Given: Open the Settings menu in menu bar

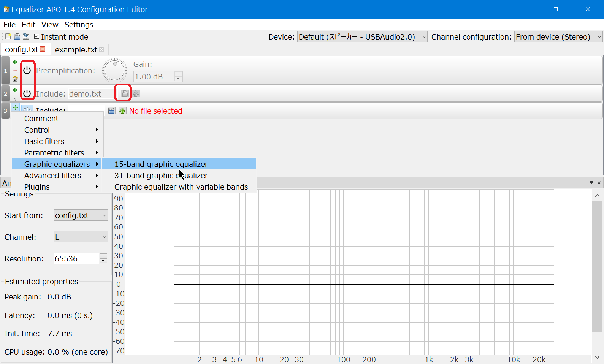Looking at the screenshot, I should pyautogui.click(x=79, y=25).
